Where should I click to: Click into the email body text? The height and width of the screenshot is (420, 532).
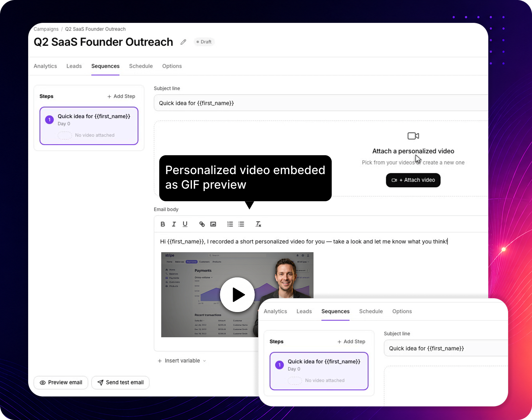click(304, 242)
